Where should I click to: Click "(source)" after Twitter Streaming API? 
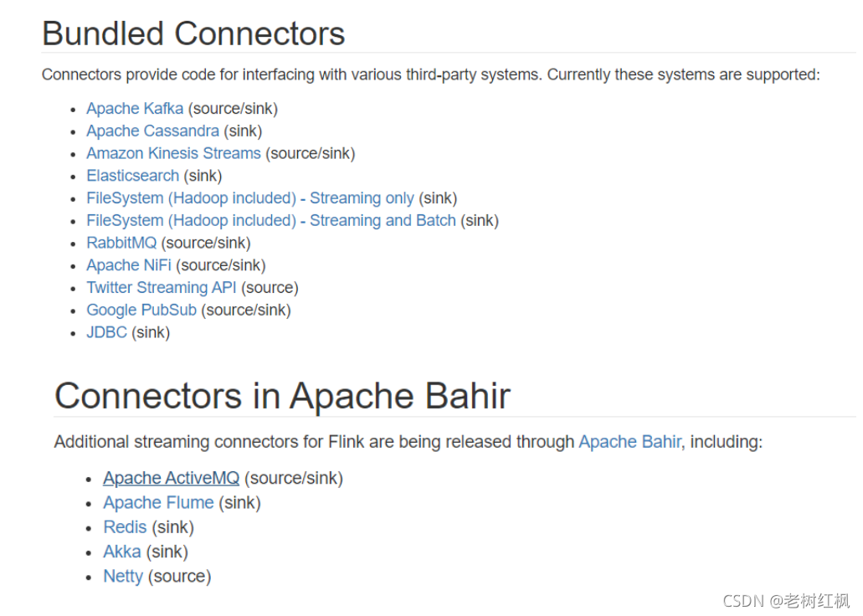click(270, 288)
